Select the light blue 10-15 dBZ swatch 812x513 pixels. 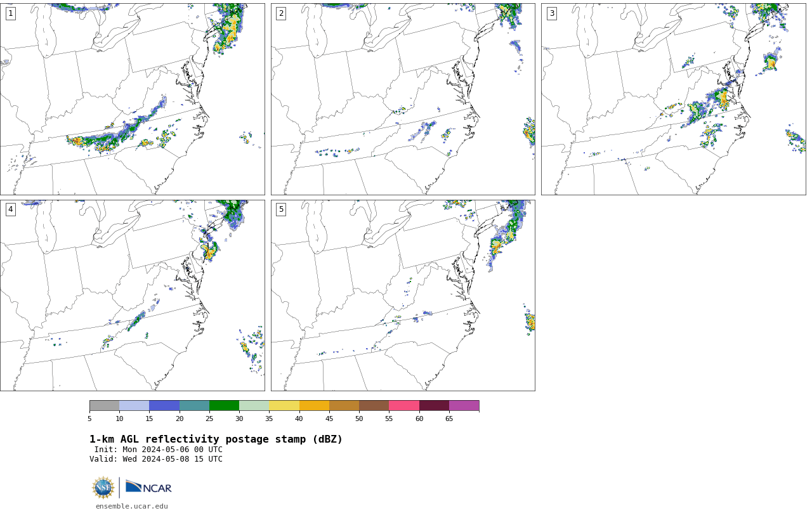[x=134, y=406]
